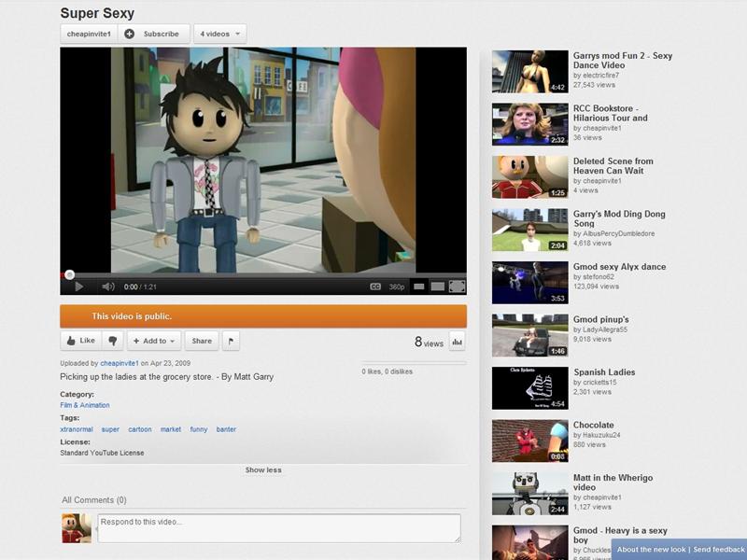The width and height of the screenshot is (747, 560).
Task: Click the Share button
Action: coord(201,341)
